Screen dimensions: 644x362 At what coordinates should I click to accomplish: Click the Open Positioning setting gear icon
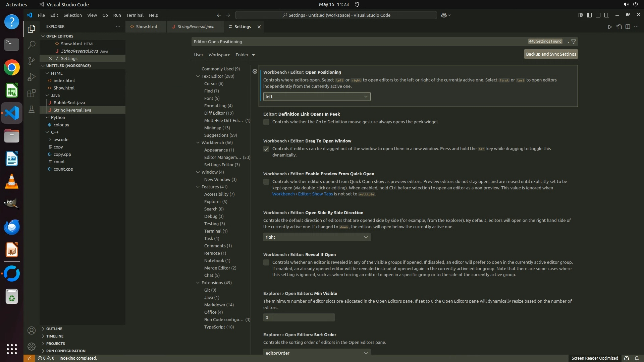[x=255, y=71]
